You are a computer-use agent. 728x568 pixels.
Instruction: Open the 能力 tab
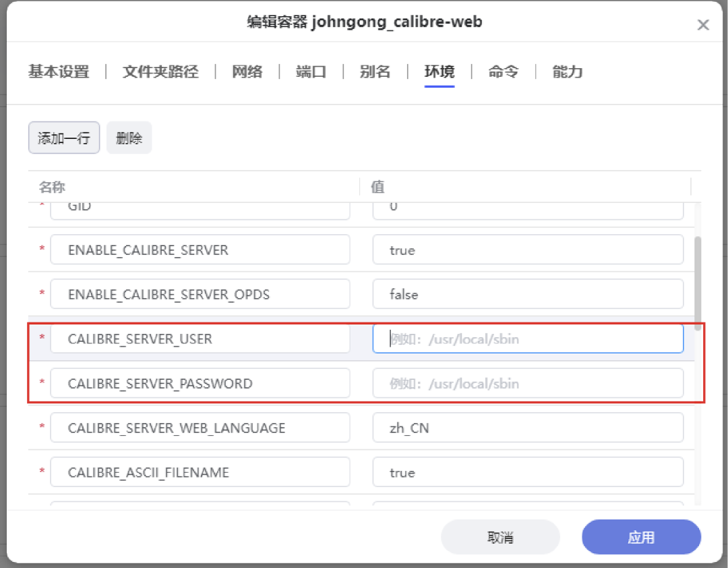pyautogui.click(x=568, y=72)
